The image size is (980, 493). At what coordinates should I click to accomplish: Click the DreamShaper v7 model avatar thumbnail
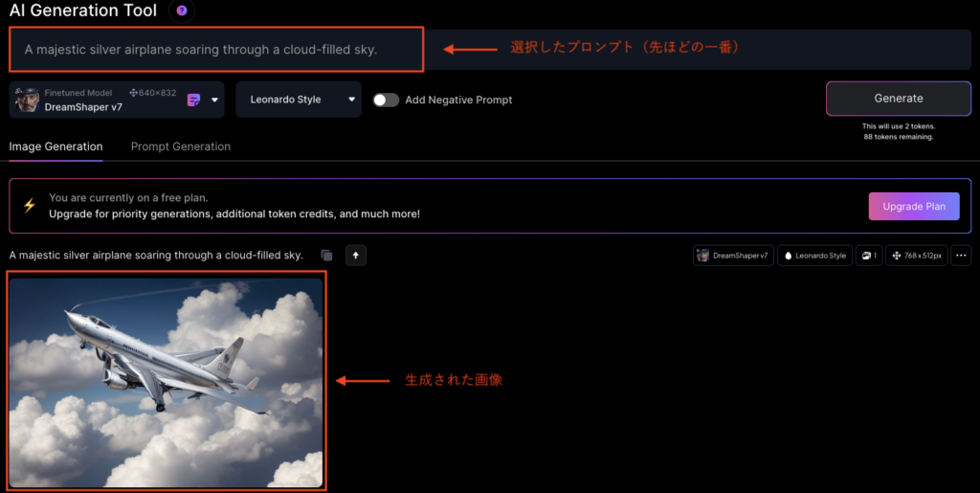[28, 100]
